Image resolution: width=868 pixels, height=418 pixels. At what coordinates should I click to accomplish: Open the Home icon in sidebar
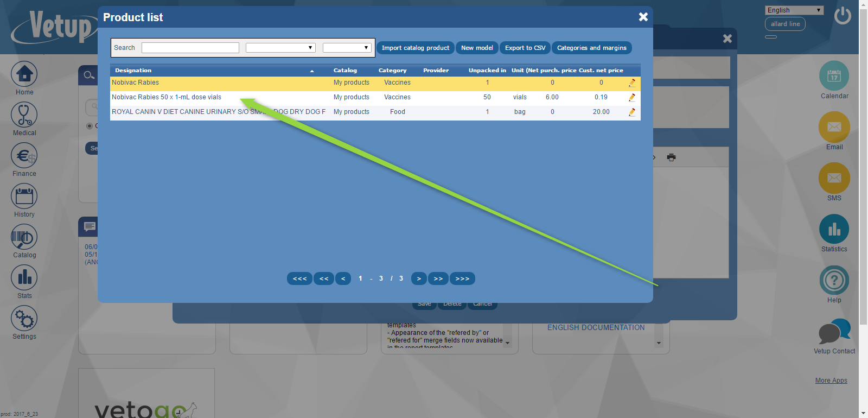pos(24,74)
